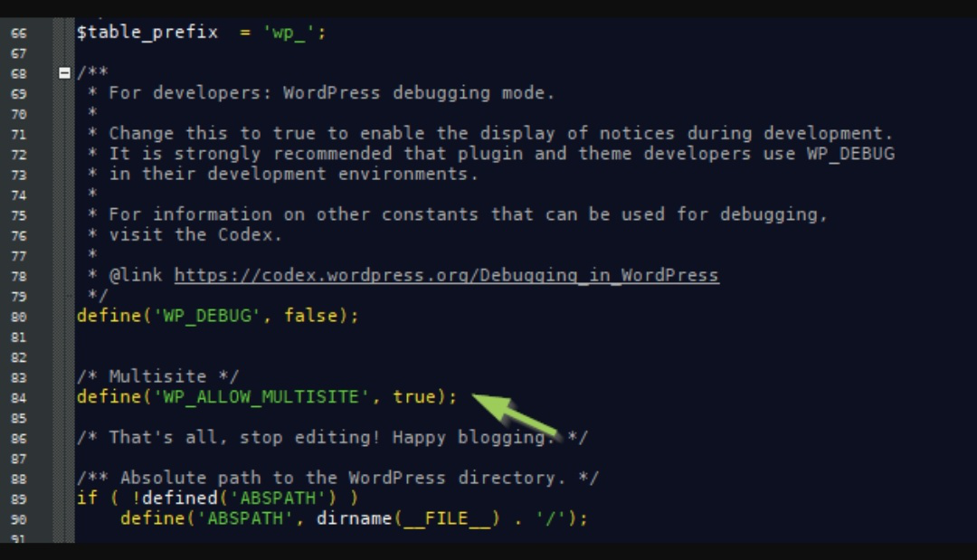Click "For developers: WordPress debugging mode" comment
The width and height of the screenshot is (977, 560).
click(321, 93)
